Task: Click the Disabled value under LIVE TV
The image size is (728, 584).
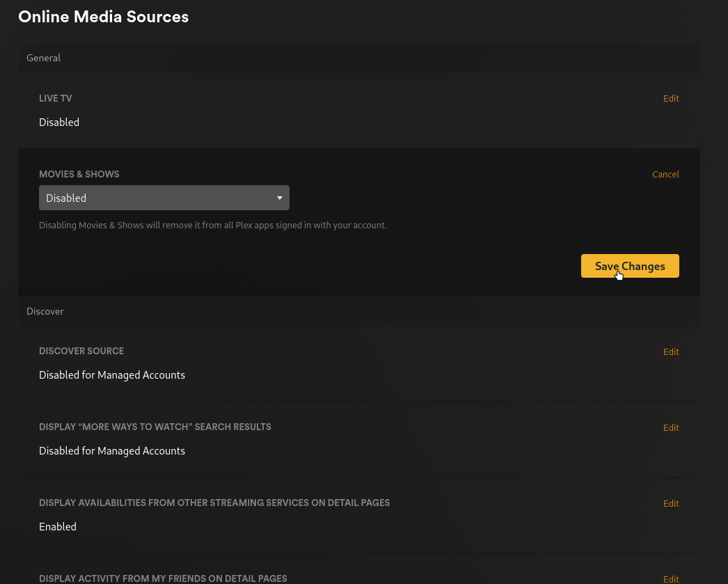Action: click(59, 122)
